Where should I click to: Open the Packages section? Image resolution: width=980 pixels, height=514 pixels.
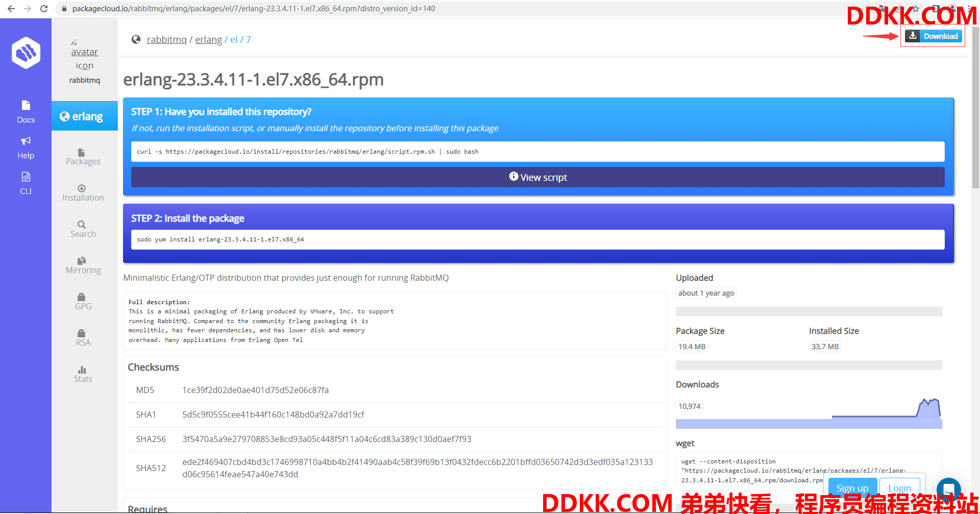pos(83,157)
